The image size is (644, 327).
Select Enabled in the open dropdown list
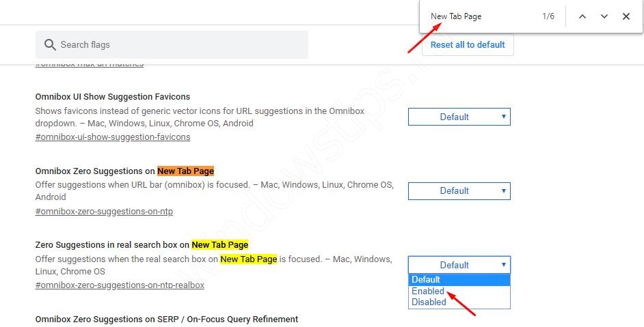tap(428, 291)
